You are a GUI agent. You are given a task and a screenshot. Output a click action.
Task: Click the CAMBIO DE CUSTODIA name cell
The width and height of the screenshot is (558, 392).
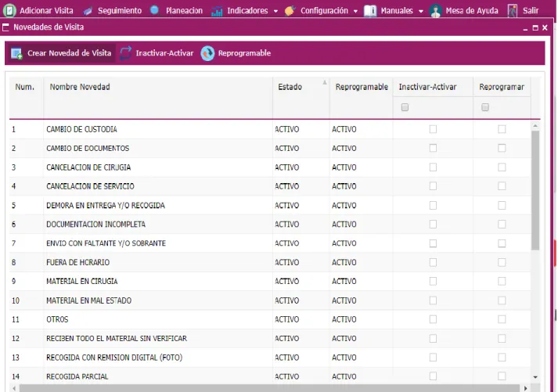point(158,129)
